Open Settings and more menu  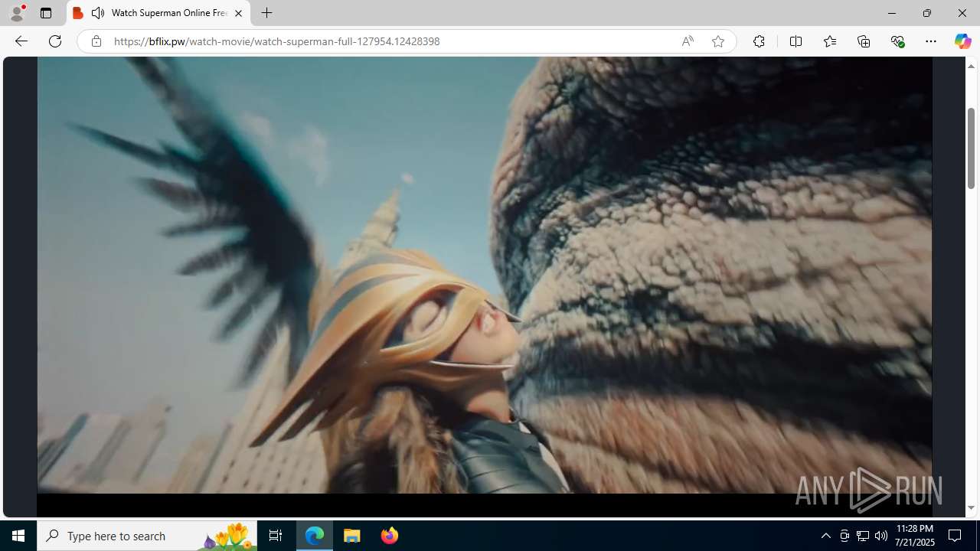931,41
